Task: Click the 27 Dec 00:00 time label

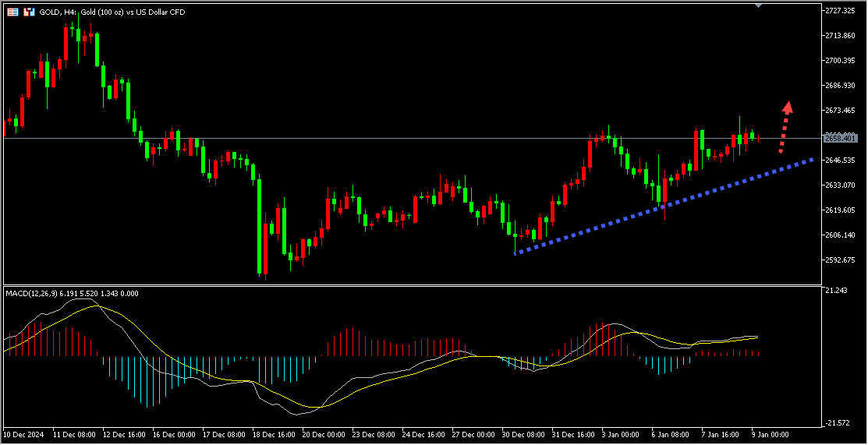Action: click(x=475, y=434)
